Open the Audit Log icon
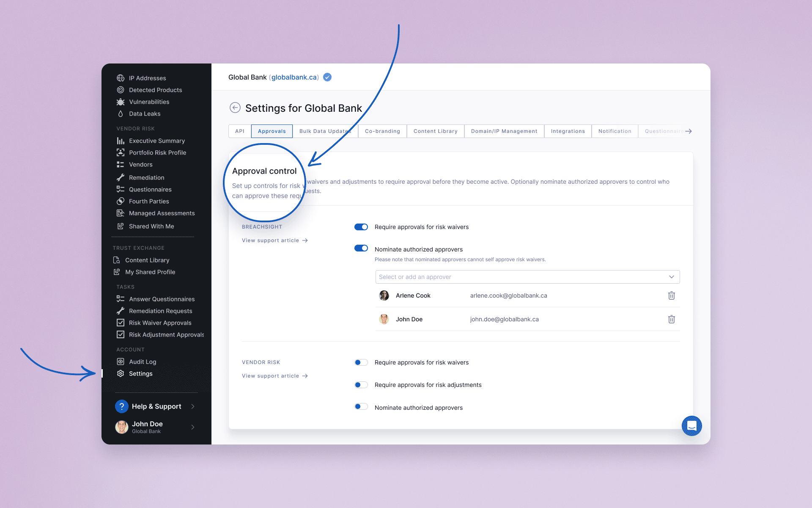Screen dimensions: 812x508 point(121,362)
